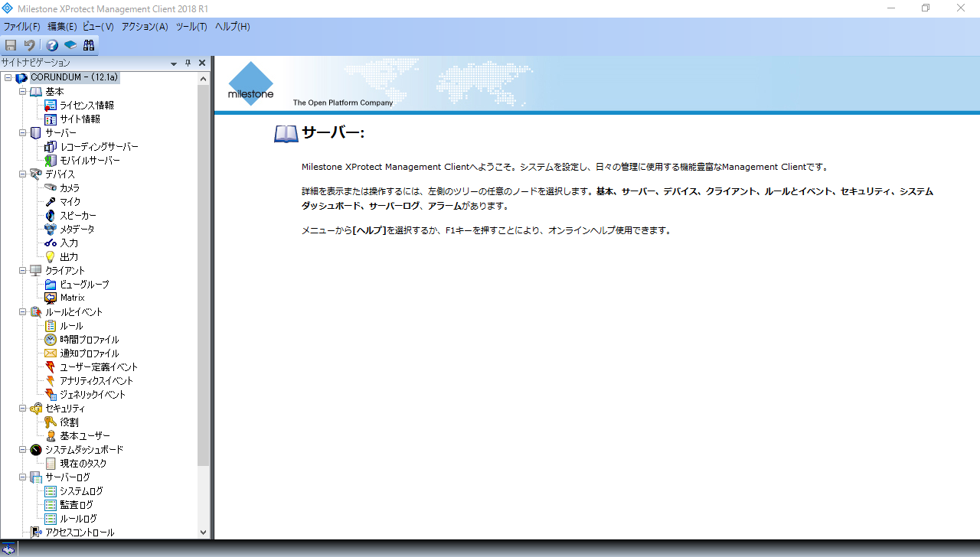Click the tree scrollbar down arrow
This screenshot has height=557, width=980.
point(203,533)
